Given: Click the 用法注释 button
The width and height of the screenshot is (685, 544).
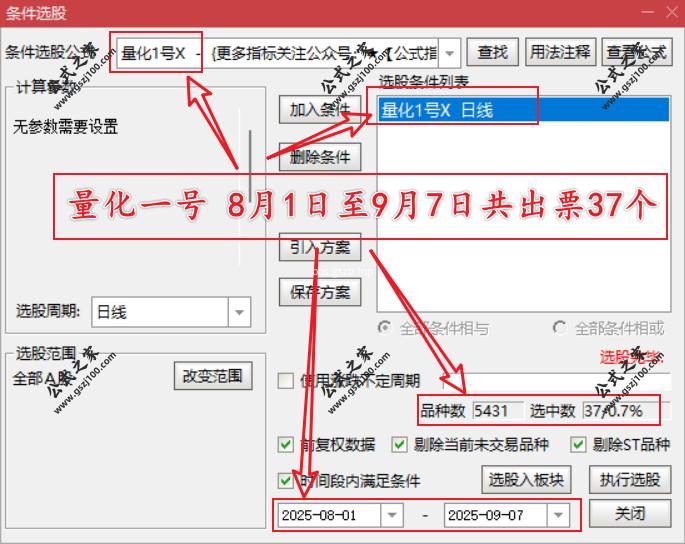Looking at the screenshot, I should coord(560,52).
